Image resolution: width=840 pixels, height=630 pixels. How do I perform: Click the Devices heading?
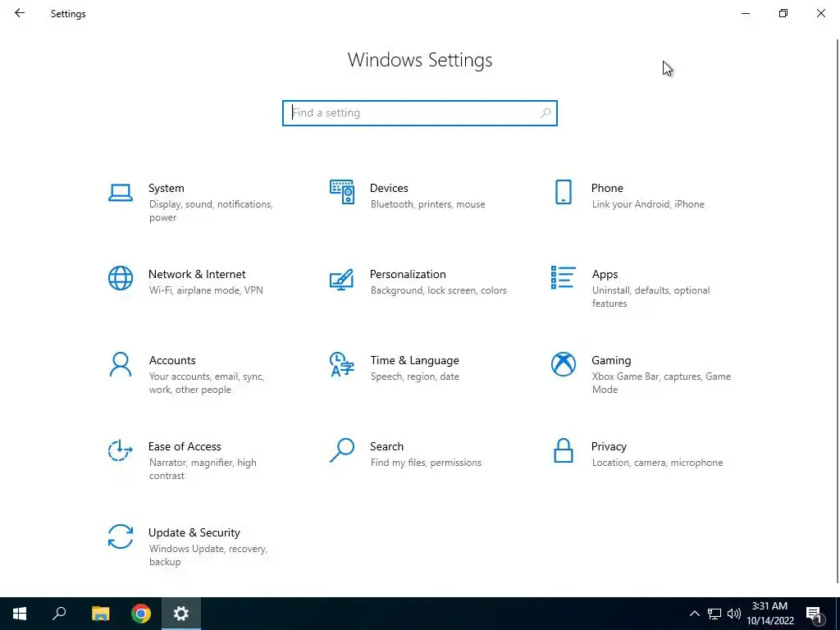coord(389,188)
